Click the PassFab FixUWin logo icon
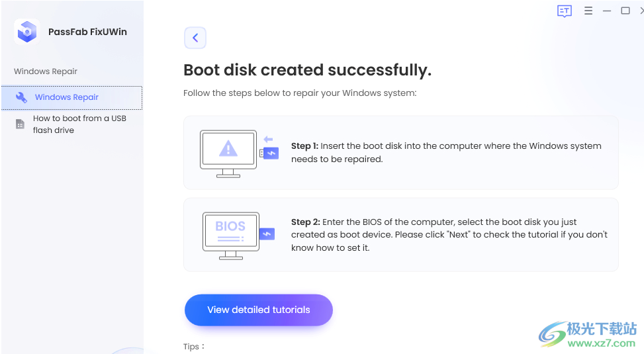This screenshot has height=354, width=644. pyautogui.click(x=26, y=32)
